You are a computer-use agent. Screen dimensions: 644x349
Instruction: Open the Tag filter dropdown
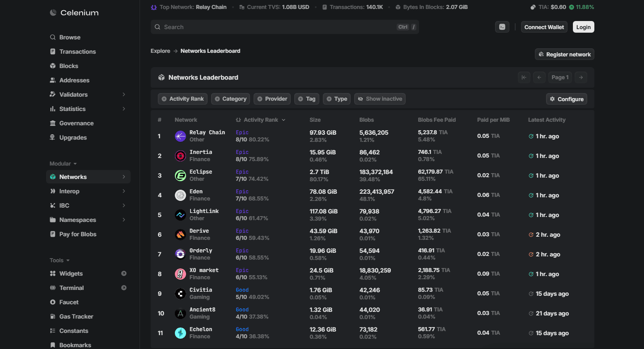coord(307,99)
